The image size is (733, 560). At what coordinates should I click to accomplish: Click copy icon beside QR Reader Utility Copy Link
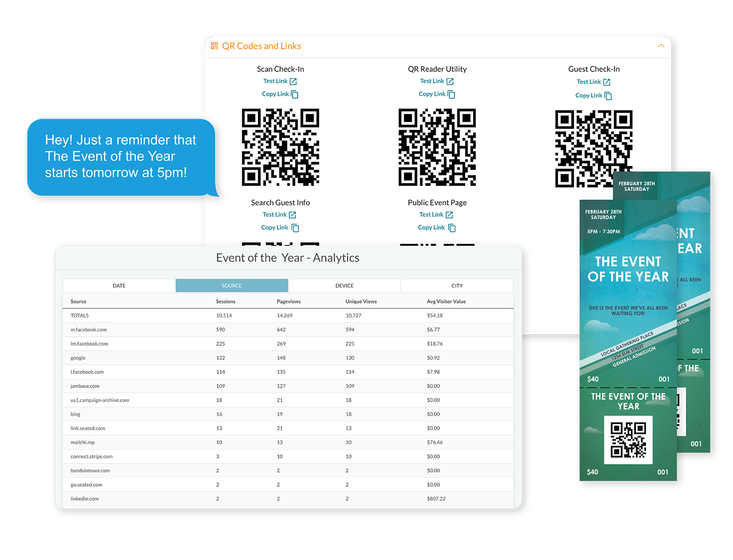click(x=452, y=94)
